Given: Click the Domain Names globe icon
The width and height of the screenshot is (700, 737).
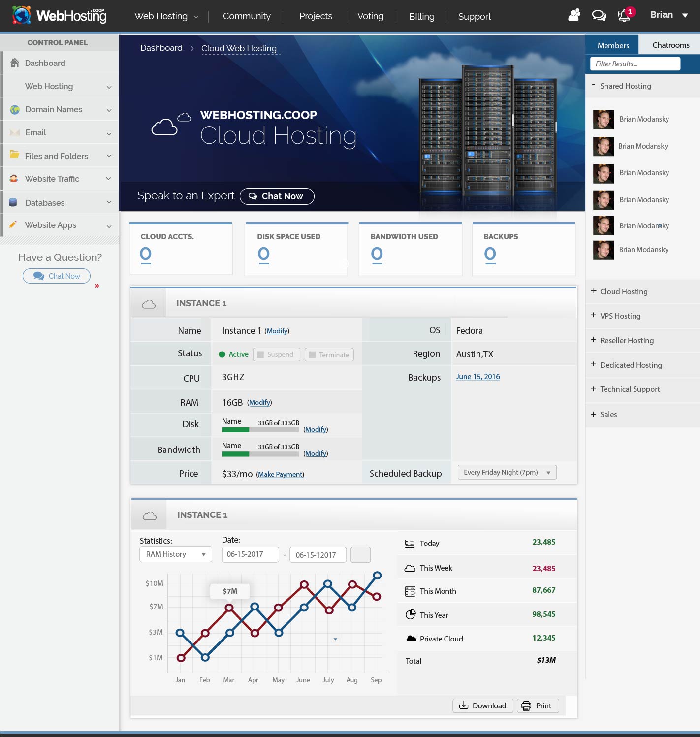Looking at the screenshot, I should (x=15, y=109).
